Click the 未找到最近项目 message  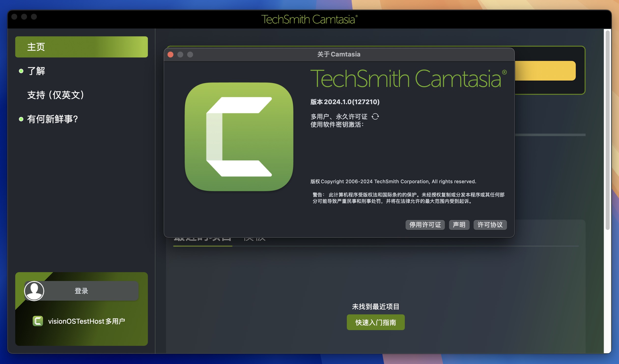coord(376,307)
